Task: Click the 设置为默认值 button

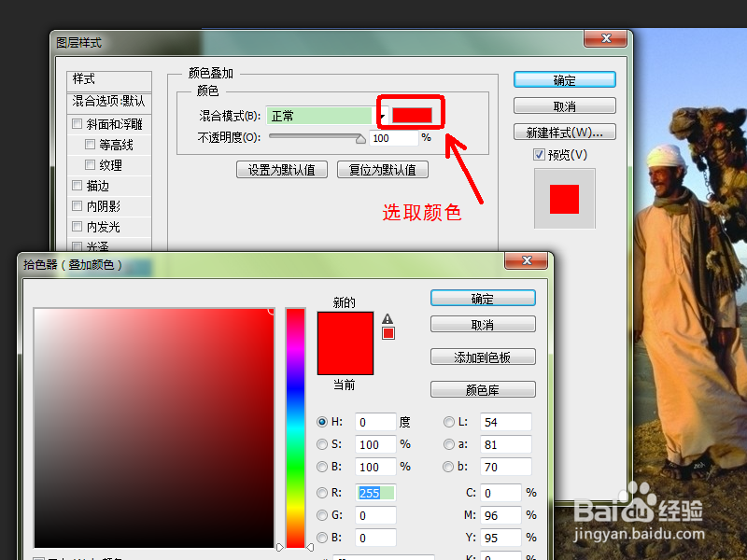Action: (282, 170)
